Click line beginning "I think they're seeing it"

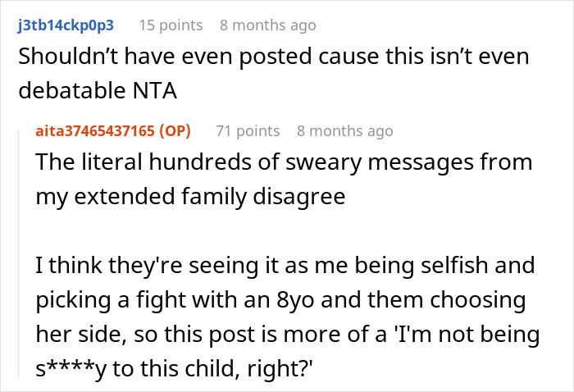(285, 266)
